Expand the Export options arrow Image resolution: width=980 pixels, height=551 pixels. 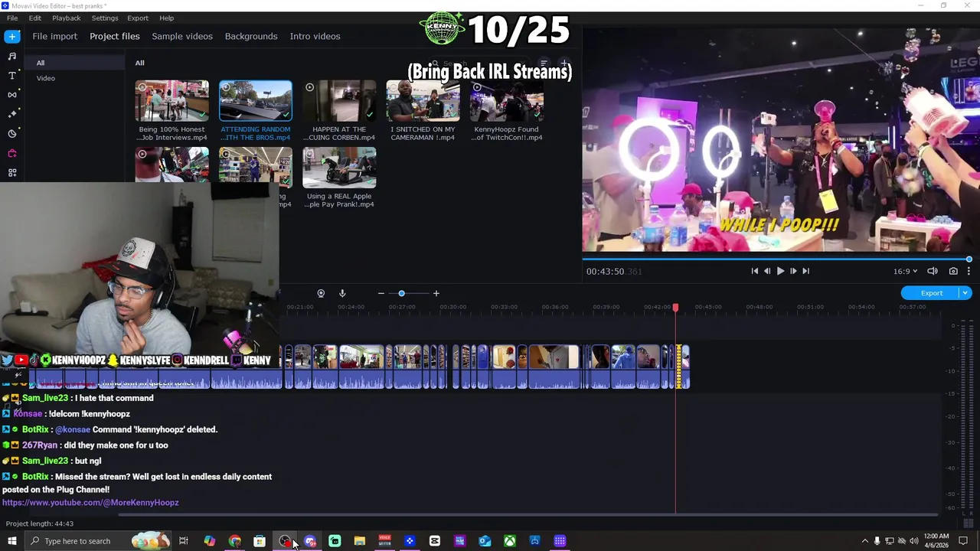tap(965, 293)
